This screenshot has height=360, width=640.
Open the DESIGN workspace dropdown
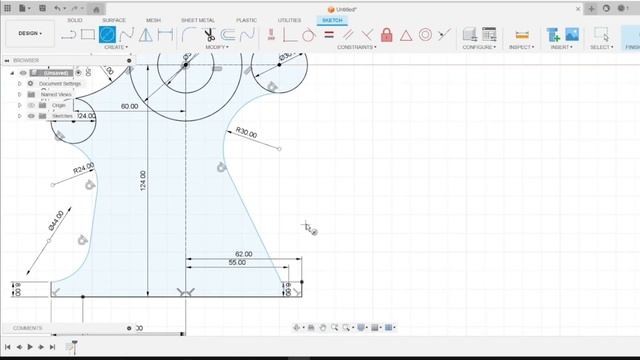click(x=30, y=33)
